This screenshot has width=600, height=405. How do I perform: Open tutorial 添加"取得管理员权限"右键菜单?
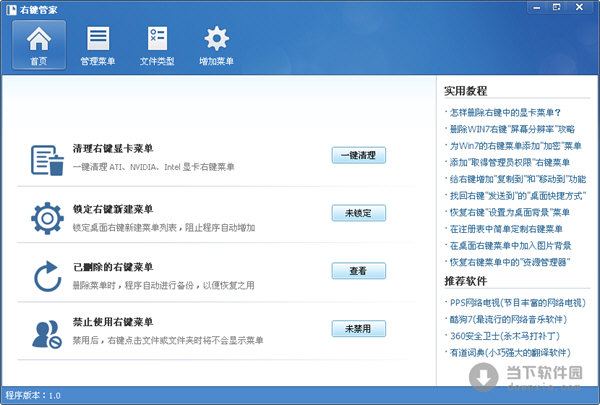(510, 162)
